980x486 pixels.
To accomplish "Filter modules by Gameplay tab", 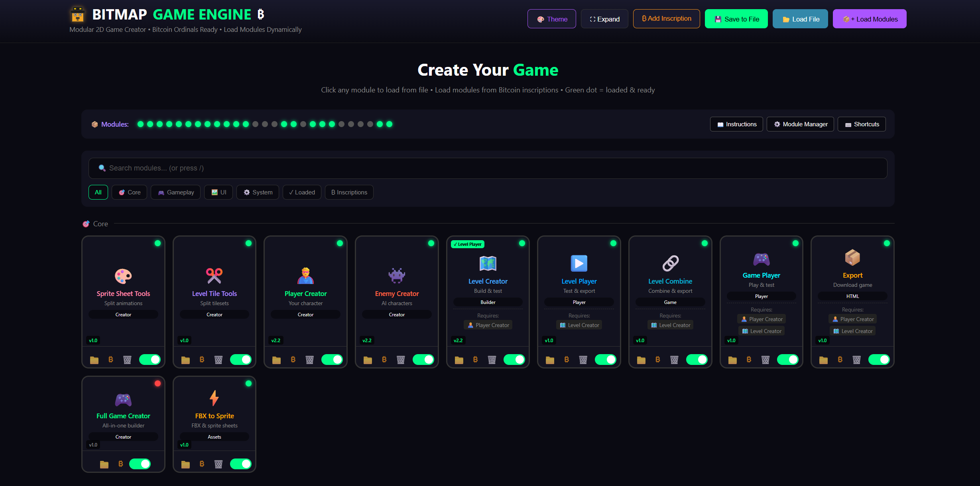I will 175,192.
